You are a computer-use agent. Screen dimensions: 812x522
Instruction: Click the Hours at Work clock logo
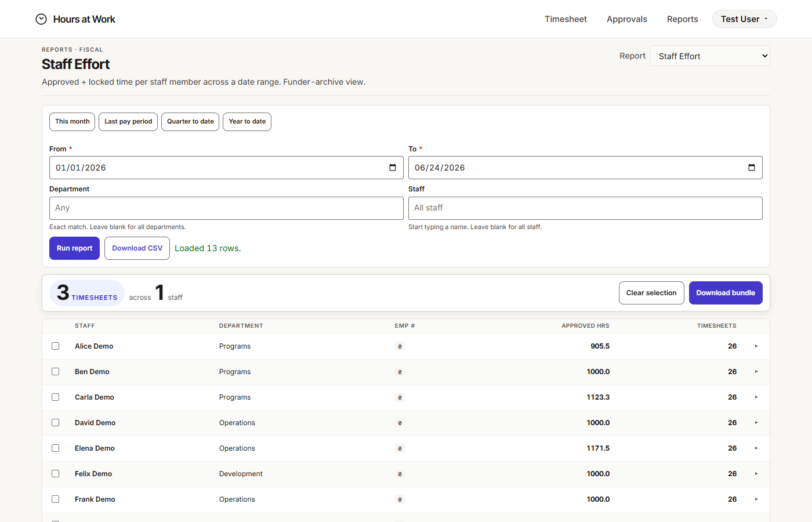[41, 19]
